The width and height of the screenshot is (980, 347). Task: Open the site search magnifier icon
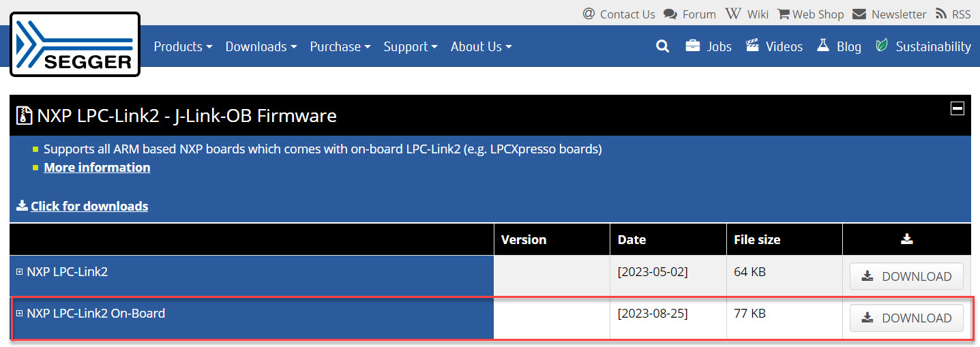tap(662, 46)
